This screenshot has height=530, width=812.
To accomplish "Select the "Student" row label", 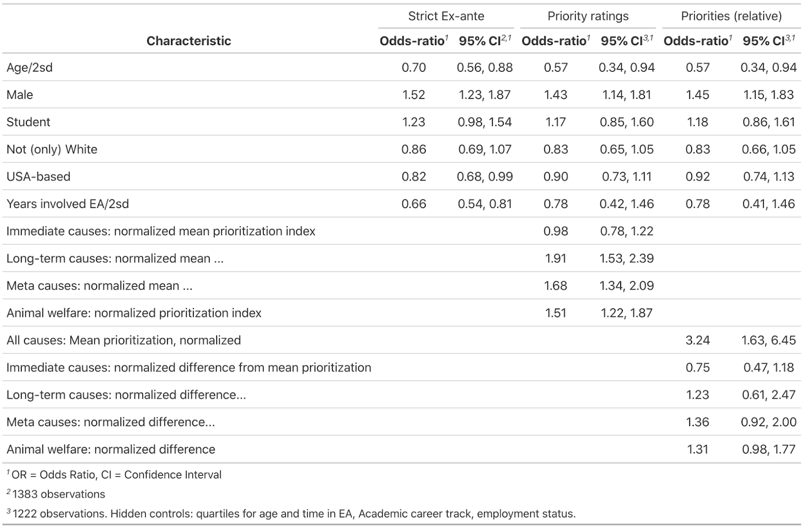I will (x=28, y=122).
